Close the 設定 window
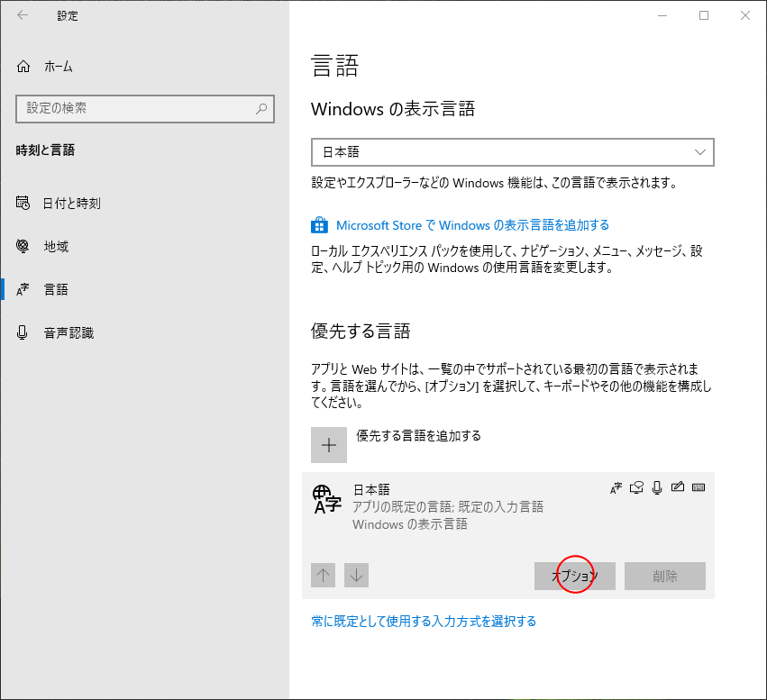This screenshot has height=700, width=767. (x=745, y=15)
